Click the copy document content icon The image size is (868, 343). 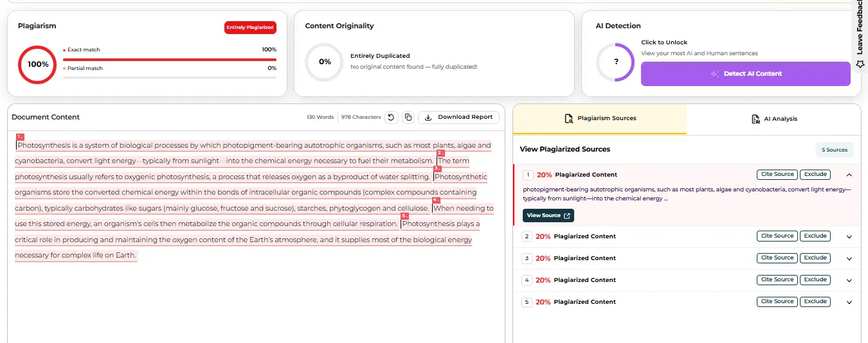[x=408, y=118]
